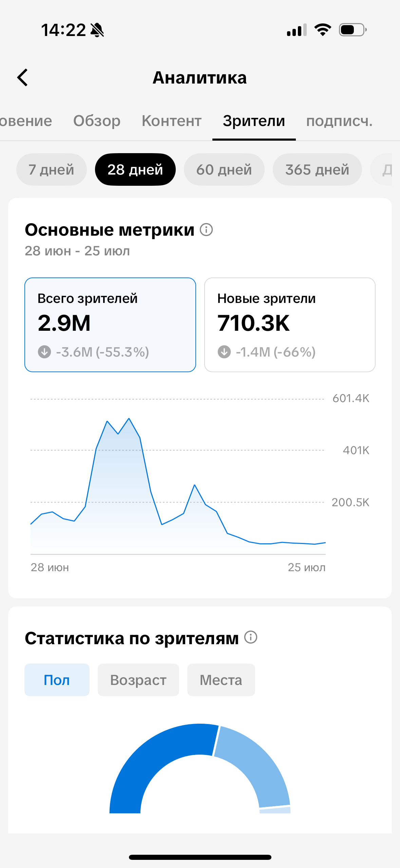Select the 7 дней period
The width and height of the screenshot is (400, 868).
point(52,169)
